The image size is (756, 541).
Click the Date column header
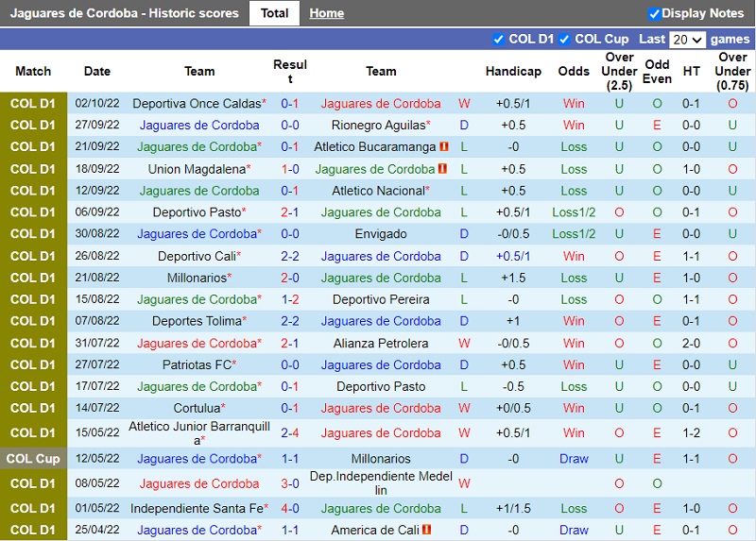[97, 72]
